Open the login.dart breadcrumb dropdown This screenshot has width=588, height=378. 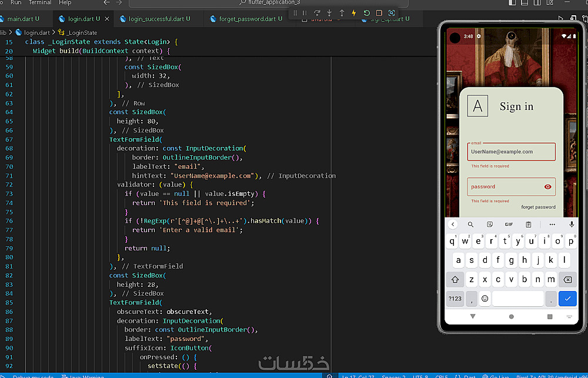[x=36, y=33]
